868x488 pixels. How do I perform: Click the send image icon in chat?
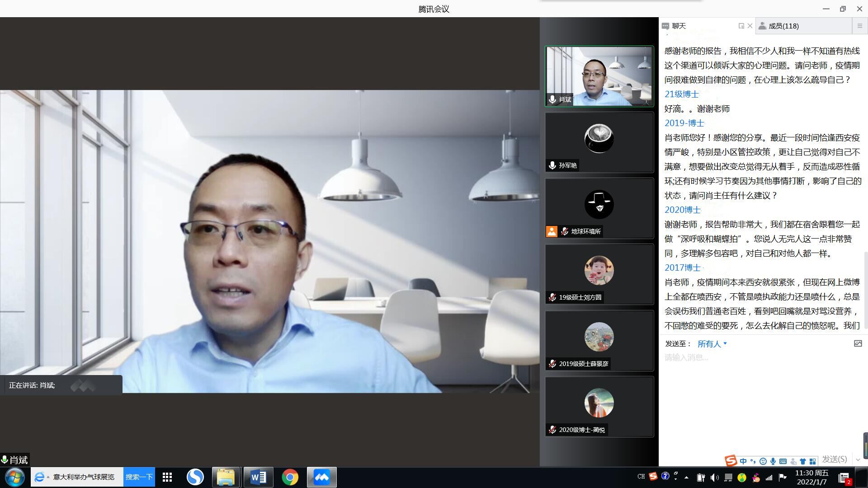pyautogui.click(x=858, y=344)
